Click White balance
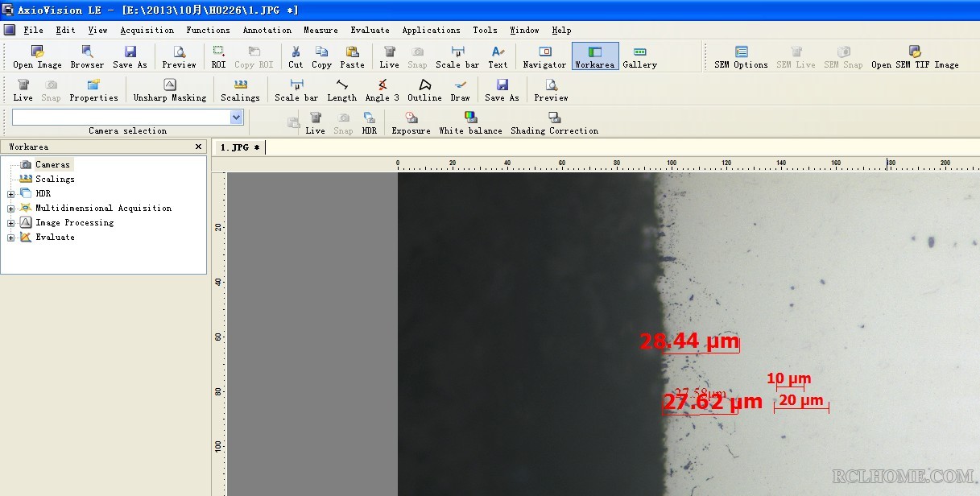This screenshot has height=496, width=980. click(470, 122)
